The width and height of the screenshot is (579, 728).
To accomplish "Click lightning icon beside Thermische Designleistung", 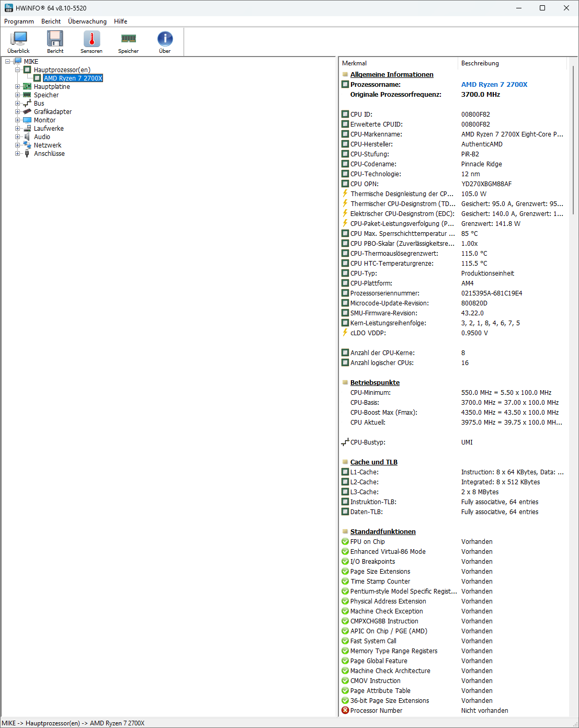I will pos(345,194).
